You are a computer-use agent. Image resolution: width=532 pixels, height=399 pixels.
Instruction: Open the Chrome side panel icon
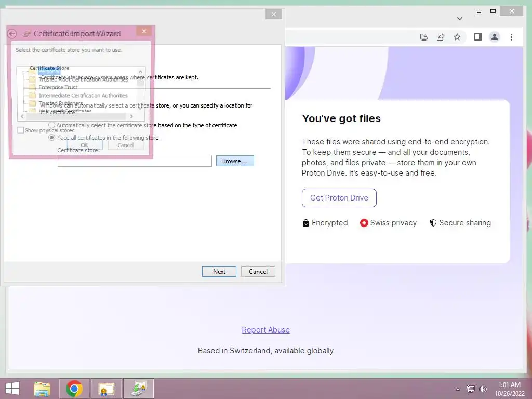coord(478,37)
